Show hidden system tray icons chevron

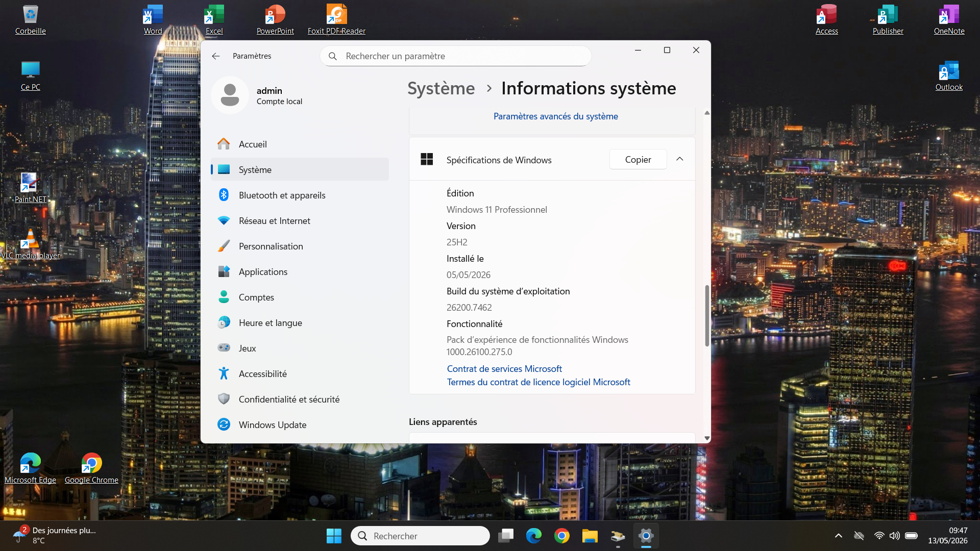tap(838, 536)
